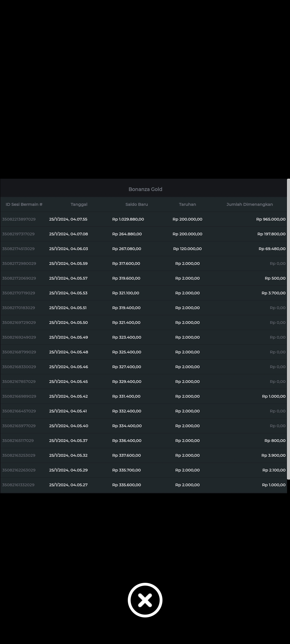Open session ID 35082170719029

19,293
